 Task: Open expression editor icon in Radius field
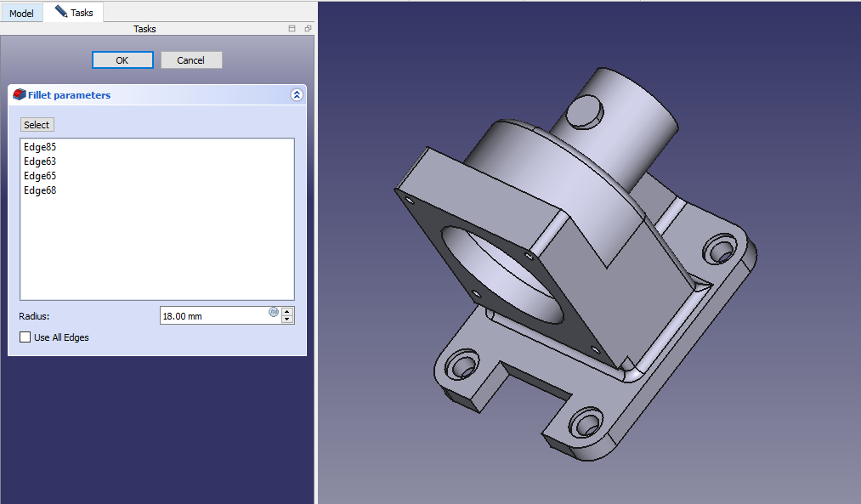[274, 312]
